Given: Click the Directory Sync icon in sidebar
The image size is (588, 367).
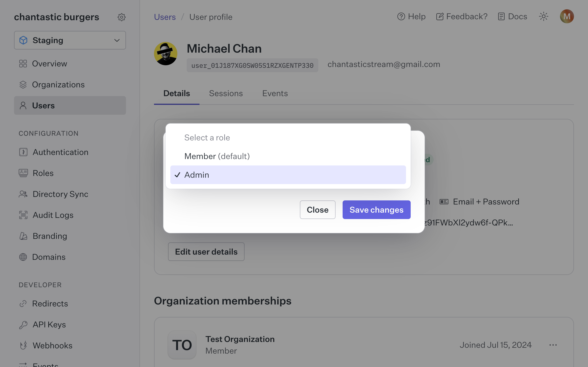Looking at the screenshot, I should point(23,194).
